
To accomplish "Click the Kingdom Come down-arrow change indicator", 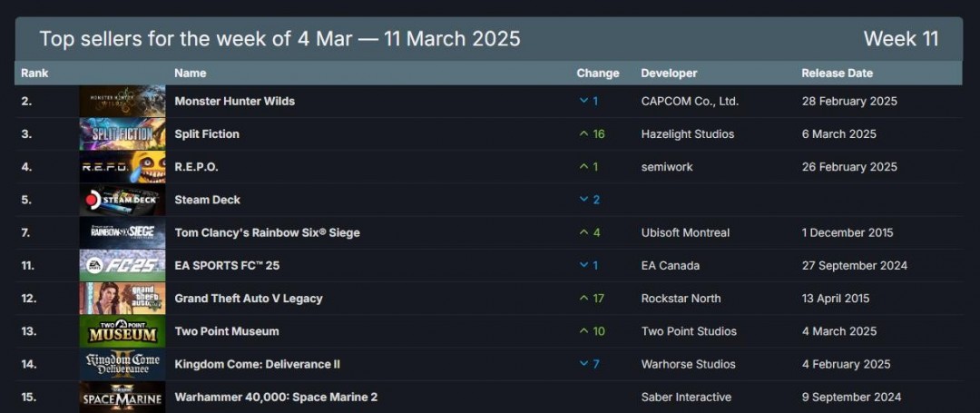I will (584, 364).
